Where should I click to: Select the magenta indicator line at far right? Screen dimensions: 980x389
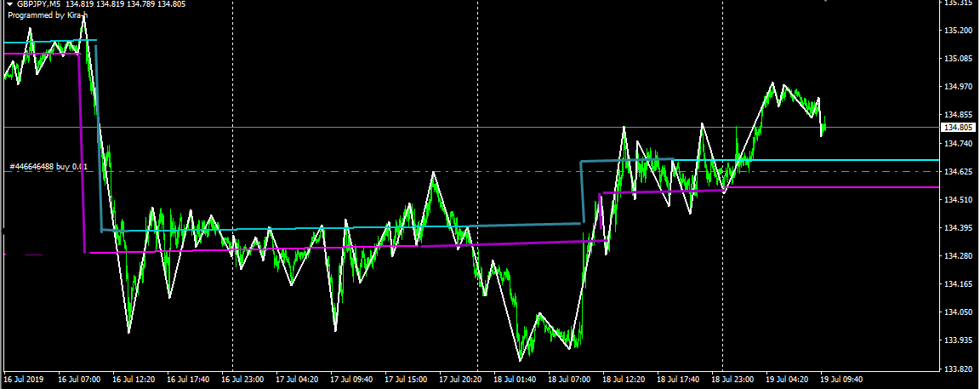pos(893,187)
